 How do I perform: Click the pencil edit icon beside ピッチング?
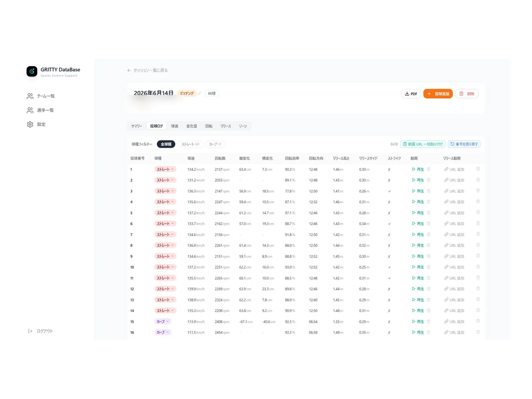pos(199,94)
